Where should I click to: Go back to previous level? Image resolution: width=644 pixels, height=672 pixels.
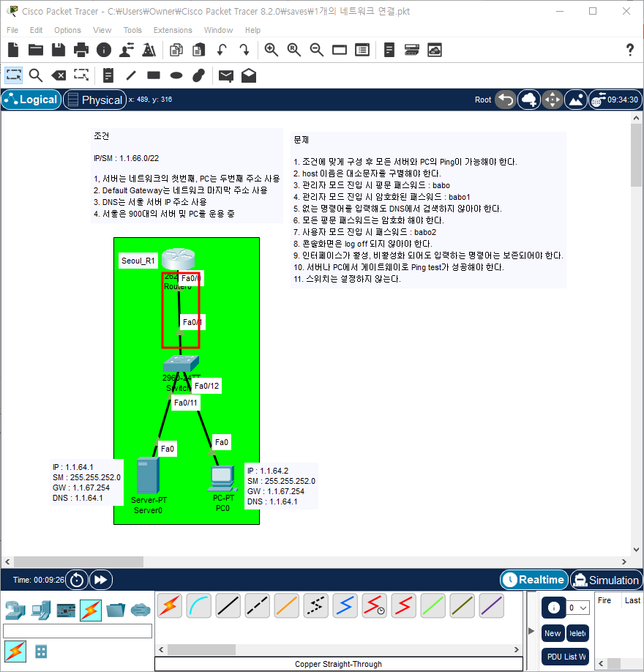tap(506, 100)
